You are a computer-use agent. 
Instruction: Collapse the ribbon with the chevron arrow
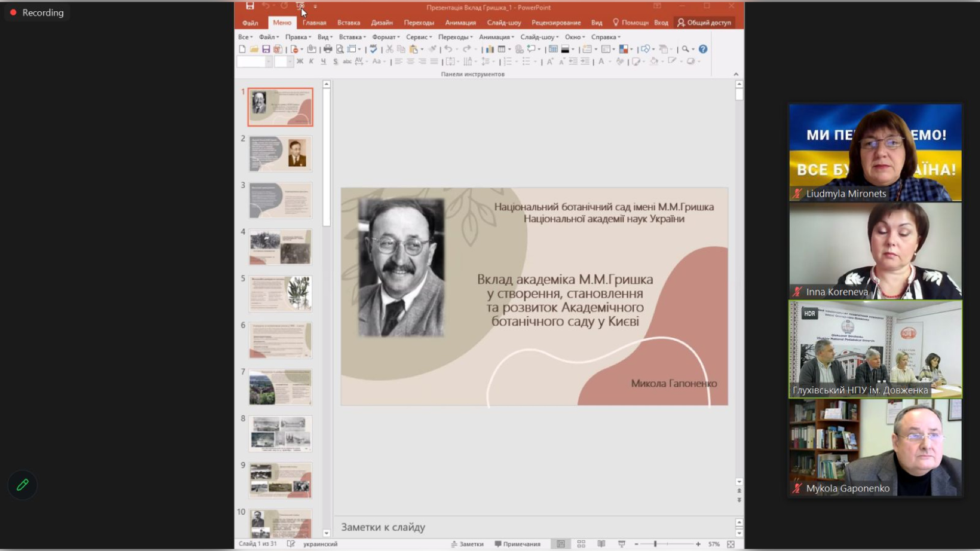[736, 74]
